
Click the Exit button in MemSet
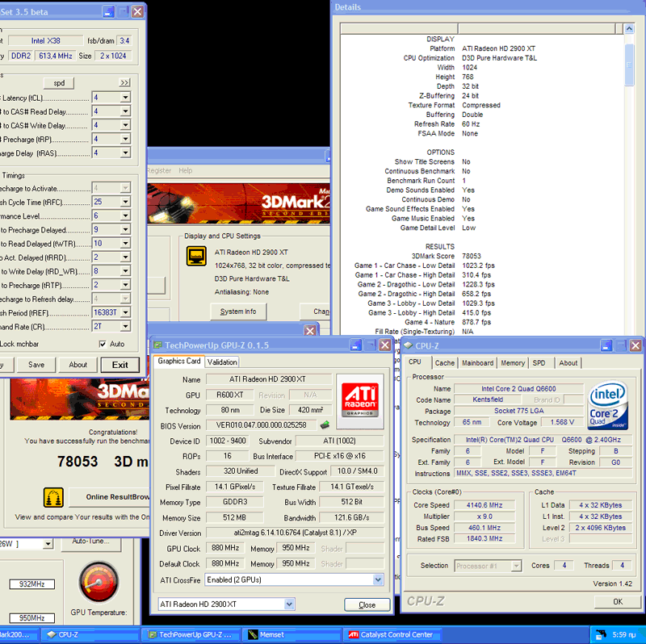coord(120,365)
